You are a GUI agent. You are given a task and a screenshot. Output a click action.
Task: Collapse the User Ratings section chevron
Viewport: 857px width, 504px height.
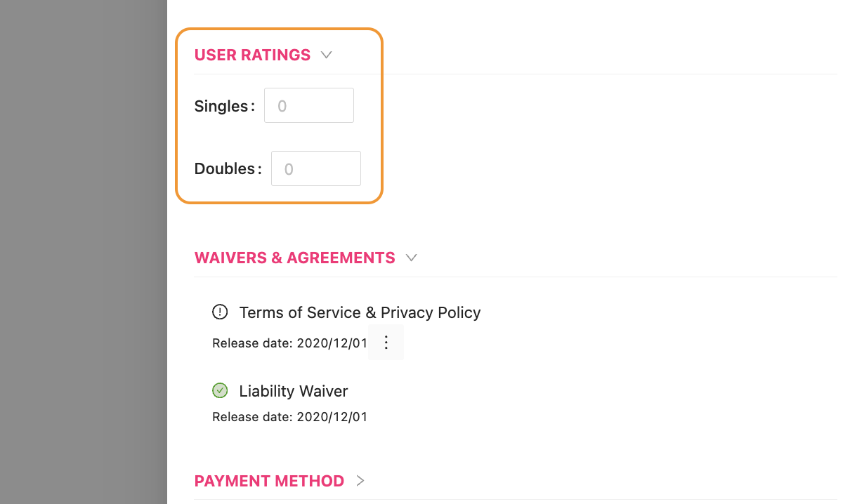[x=326, y=55]
